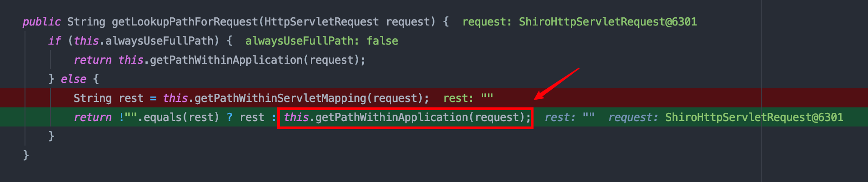868x182 pixels.
Task: Click the red-boxed getPathWithinApplication call
Action: point(404,117)
